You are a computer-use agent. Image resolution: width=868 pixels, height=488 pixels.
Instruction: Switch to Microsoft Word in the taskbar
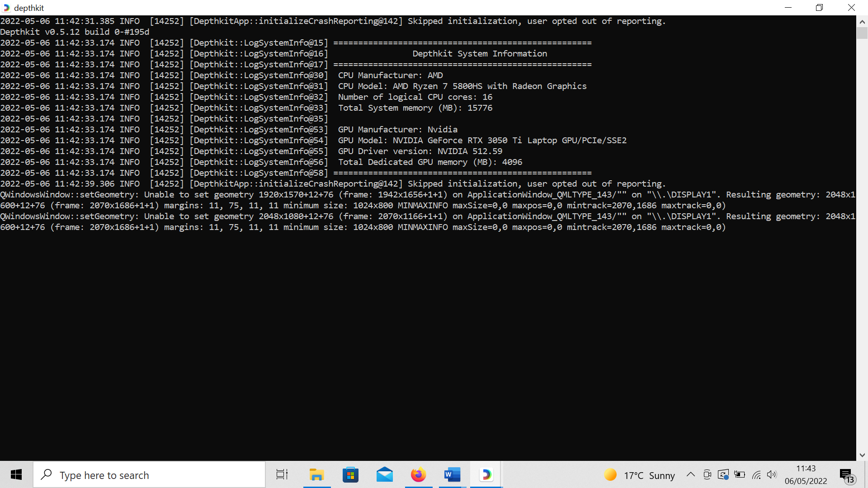tap(452, 474)
